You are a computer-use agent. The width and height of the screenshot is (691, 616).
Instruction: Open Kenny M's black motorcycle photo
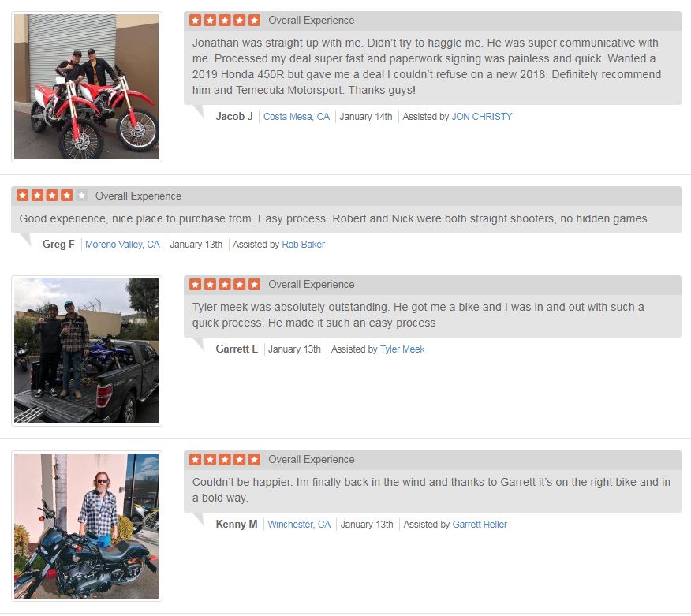point(87,525)
